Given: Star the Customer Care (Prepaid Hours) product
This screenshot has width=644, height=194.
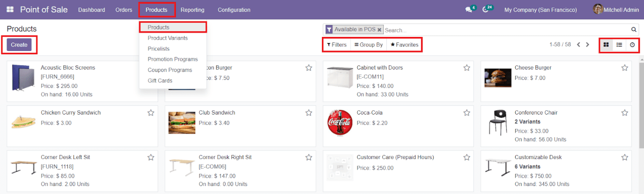Looking at the screenshot, I should point(467,158).
